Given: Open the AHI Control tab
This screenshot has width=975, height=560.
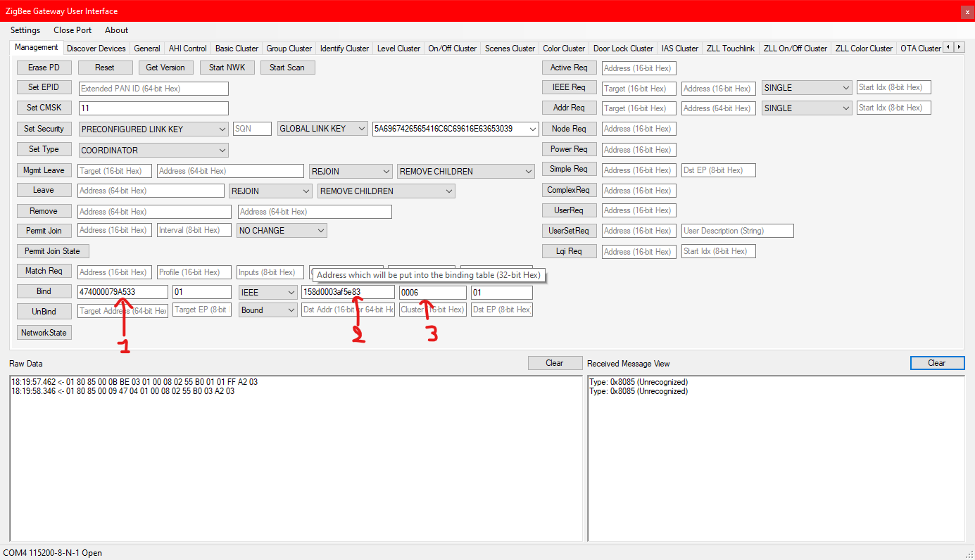Looking at the screenshot, I should point(188,49).
